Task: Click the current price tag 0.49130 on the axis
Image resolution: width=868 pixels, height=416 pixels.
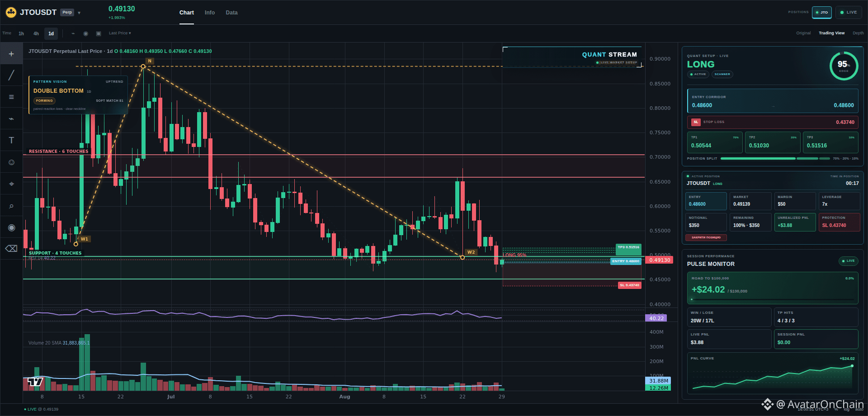Action: (x=660, y=260)
